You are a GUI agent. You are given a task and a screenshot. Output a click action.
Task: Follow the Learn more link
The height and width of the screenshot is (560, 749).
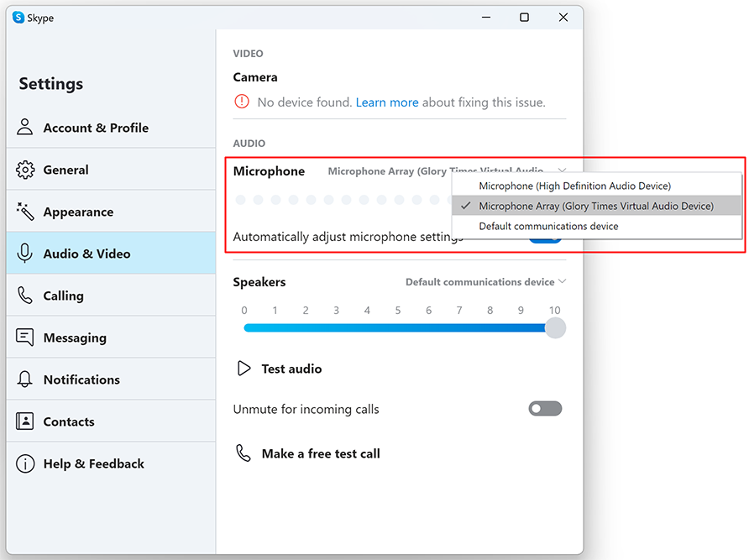point(387,102)
